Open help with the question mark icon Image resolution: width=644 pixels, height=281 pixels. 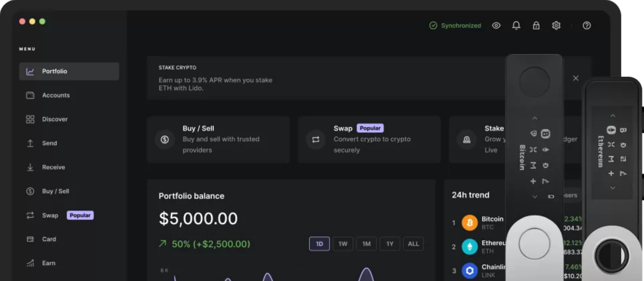[587, 25]
